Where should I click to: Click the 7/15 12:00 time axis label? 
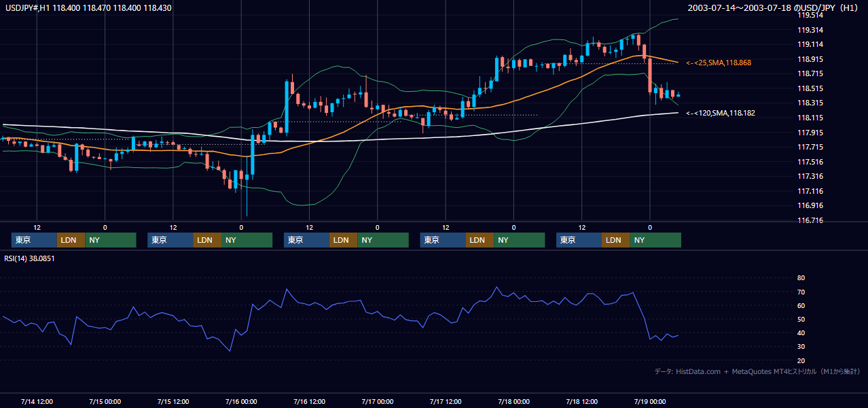pyautogui.click(x=173, y=401)
